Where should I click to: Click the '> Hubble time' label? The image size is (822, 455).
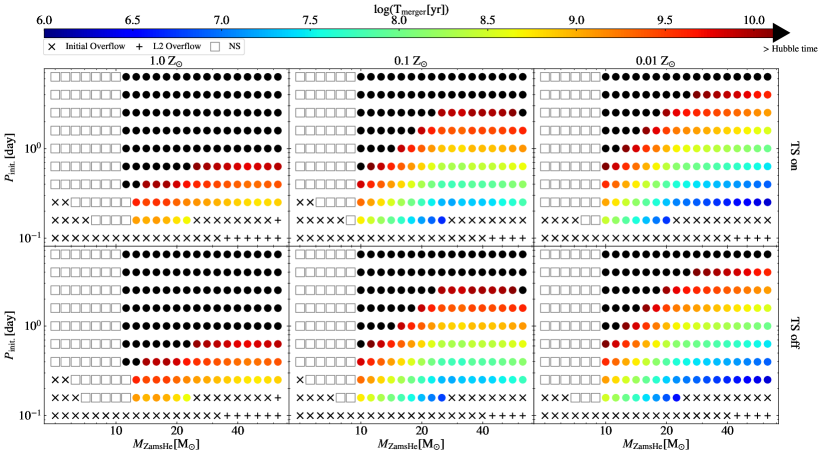click(790, 49)
